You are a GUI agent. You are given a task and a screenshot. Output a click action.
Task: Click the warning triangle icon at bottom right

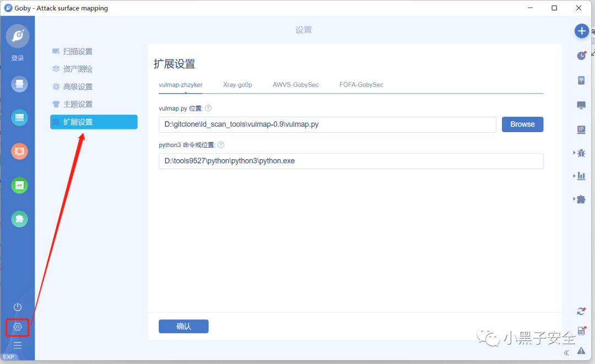coord(581,351)
